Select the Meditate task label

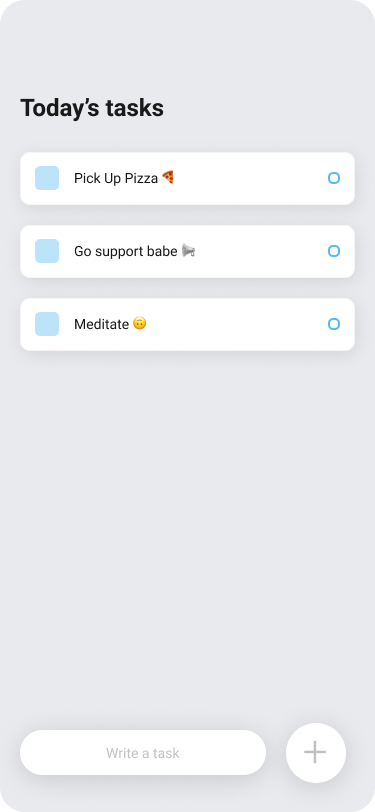102,324
